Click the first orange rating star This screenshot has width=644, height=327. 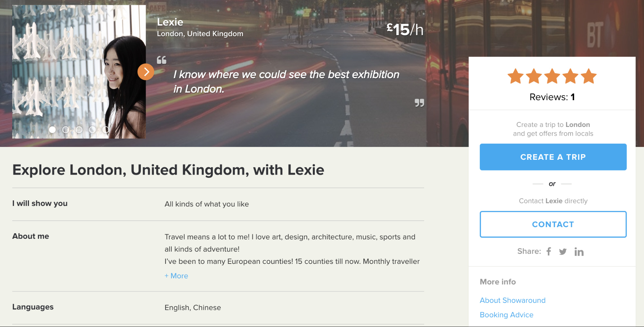point(515,76)
